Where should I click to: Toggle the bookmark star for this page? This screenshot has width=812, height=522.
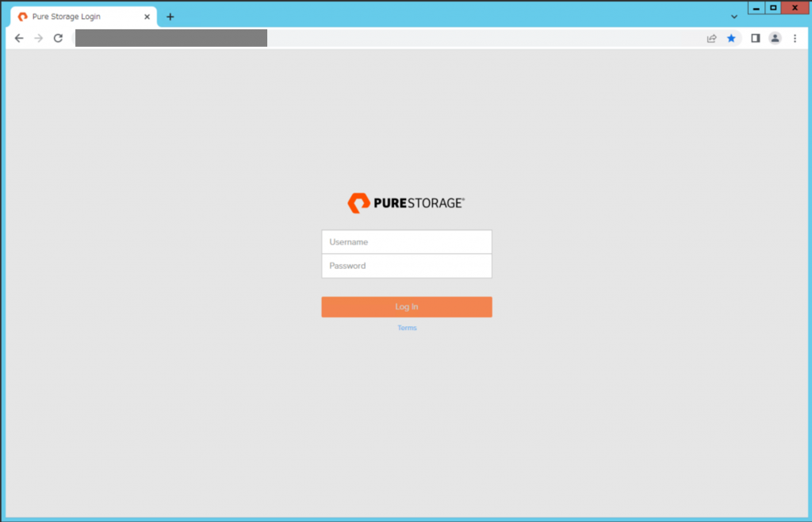[x=731, y=37]
